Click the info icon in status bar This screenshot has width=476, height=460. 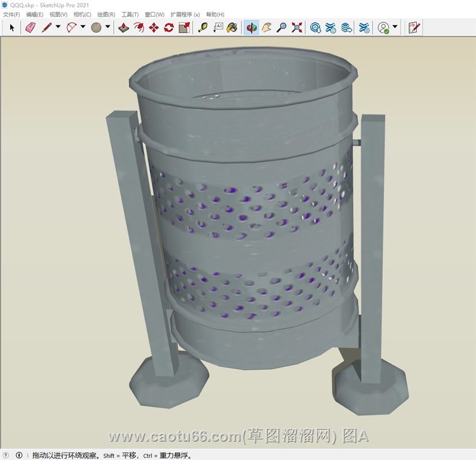[x=18, y=455]
